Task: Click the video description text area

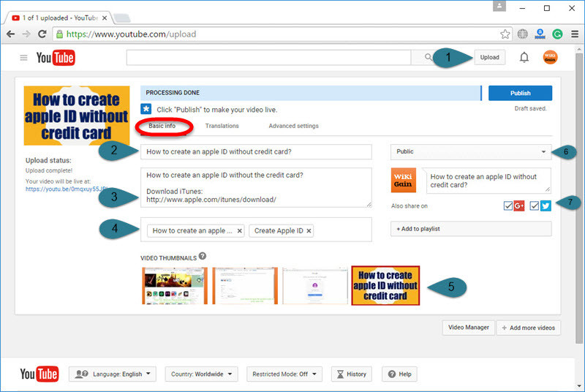Action: coord(256,188)
